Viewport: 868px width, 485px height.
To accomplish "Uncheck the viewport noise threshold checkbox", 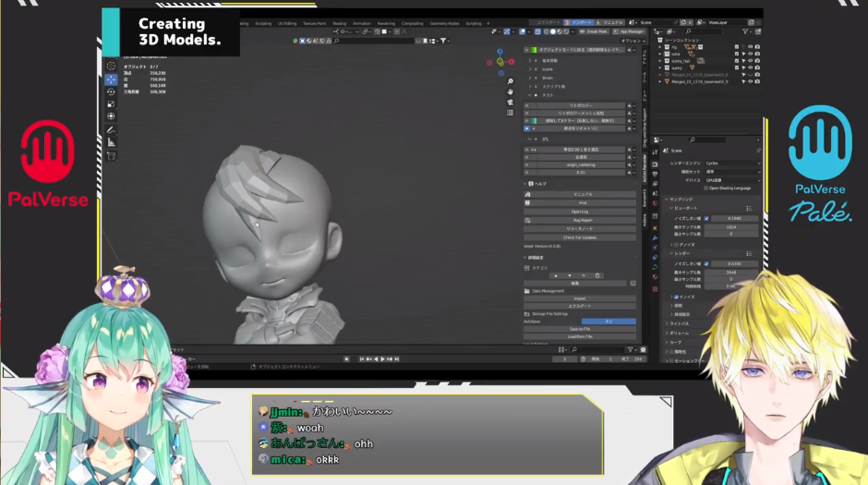I will [707, 219].
